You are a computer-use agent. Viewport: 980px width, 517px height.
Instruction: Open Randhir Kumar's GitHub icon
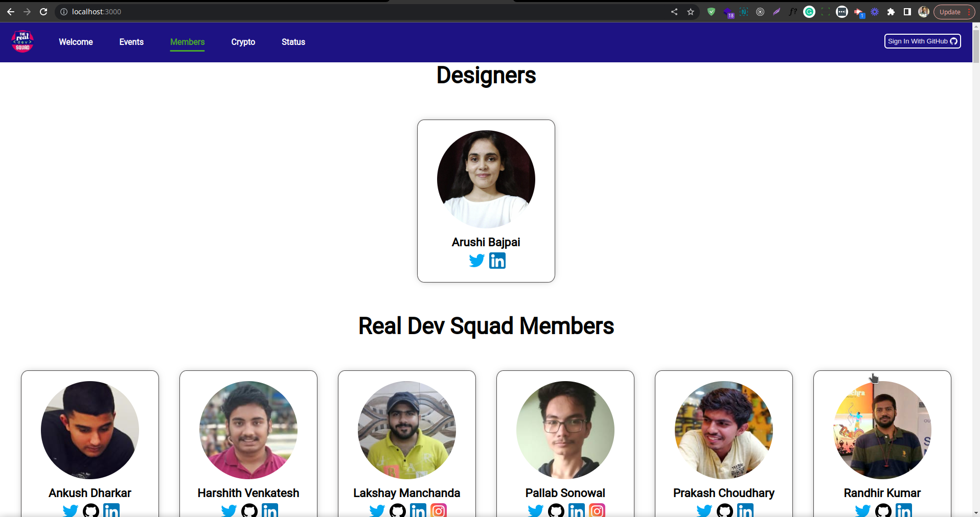[x=883, y=510]
